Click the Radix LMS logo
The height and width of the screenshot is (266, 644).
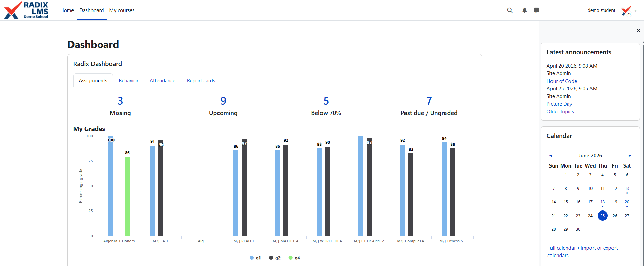click(26, 10)
